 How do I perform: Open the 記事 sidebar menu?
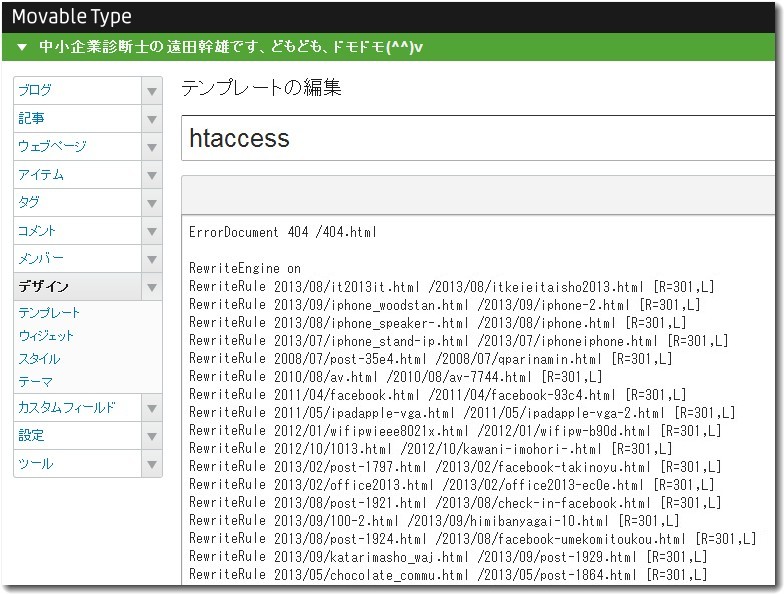(x=78, y=118)
